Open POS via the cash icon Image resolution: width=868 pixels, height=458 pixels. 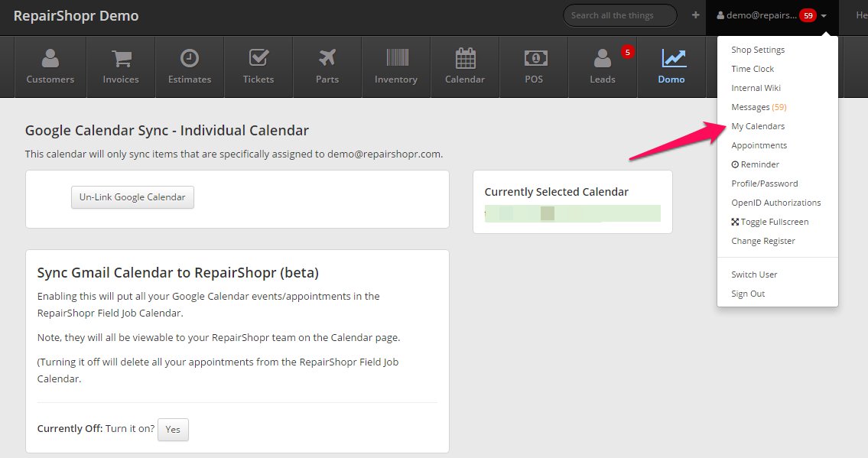click(535, 57)
